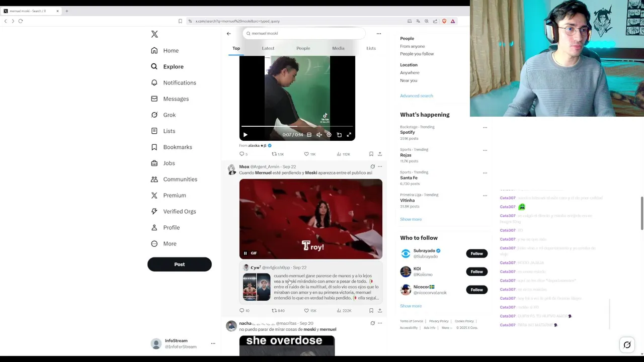Click the Communities people icon
This screenshot has width=644, height=362.
pos(154,179)
